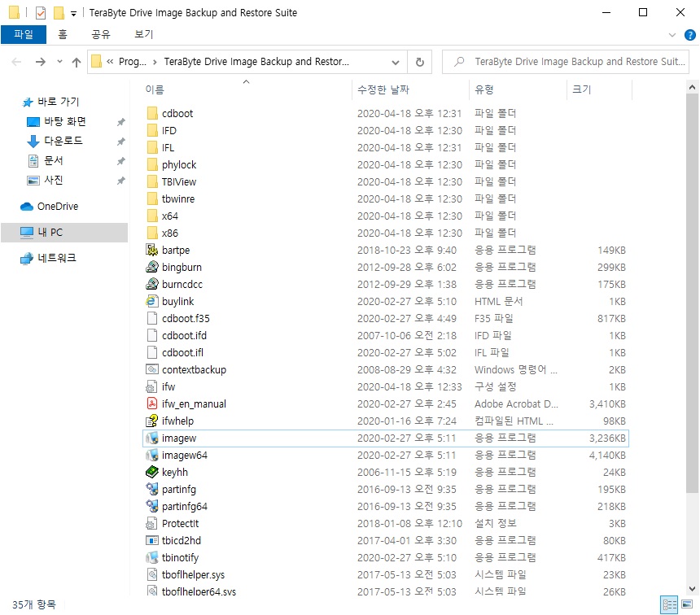Open 바탕 화면 in navigation pane
Screen dimensions: 700x615
(65, 121)
